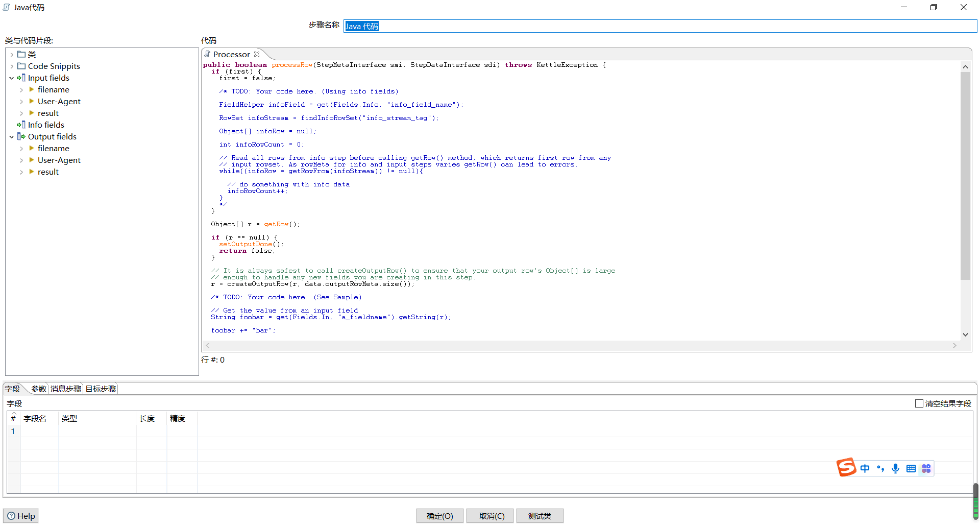Click the folder icon beside 类
The image size is (980, 526).
point(21,54)
